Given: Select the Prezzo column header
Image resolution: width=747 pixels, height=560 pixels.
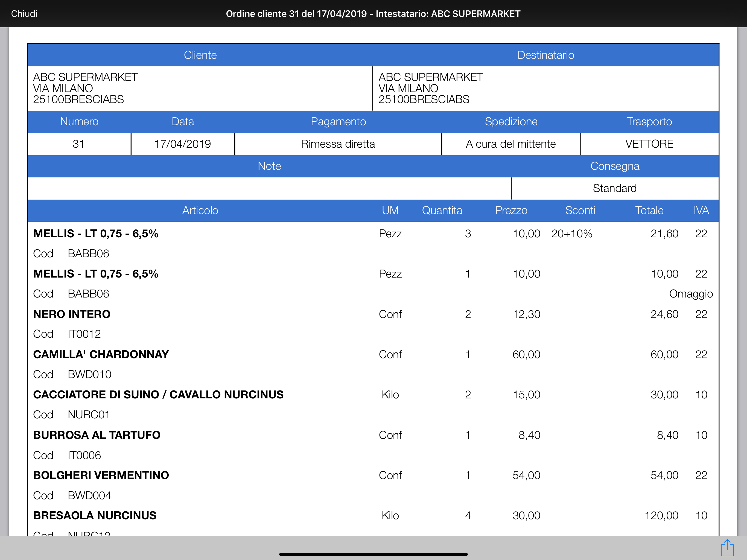Looking at the screenshot, I should (511, 211).
